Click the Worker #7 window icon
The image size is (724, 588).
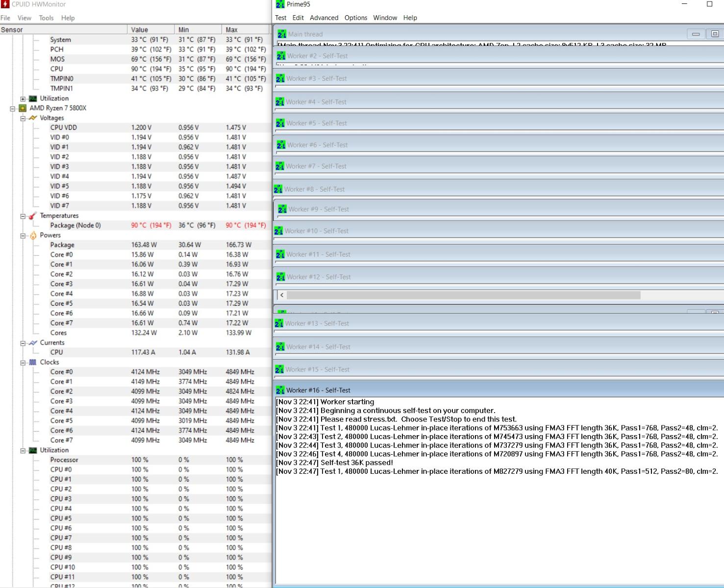point(280,166)
